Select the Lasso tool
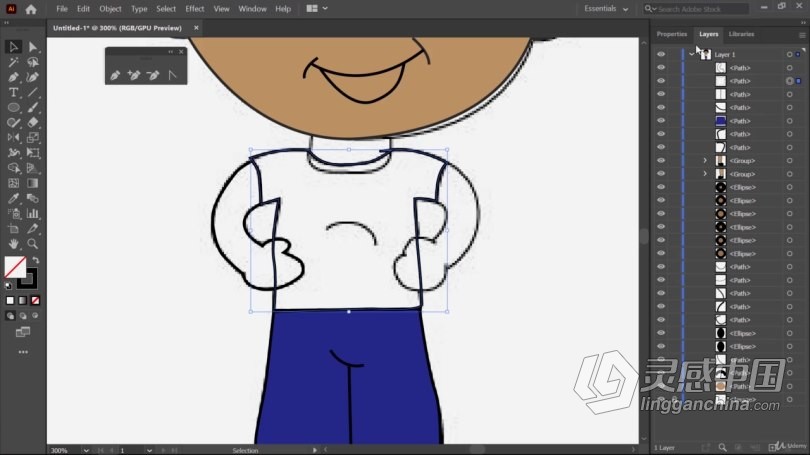810x455 pixels. click(x=33, y=62)
